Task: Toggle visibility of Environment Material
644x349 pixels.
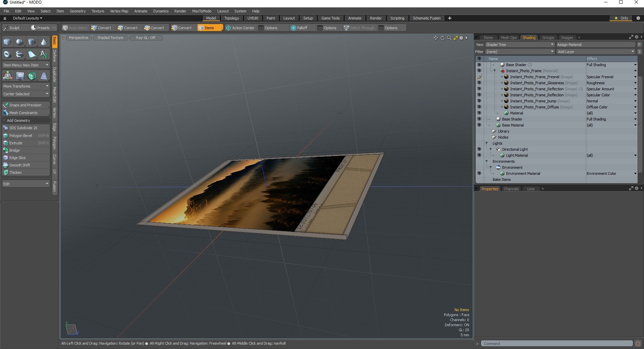Action: point(479,173)
